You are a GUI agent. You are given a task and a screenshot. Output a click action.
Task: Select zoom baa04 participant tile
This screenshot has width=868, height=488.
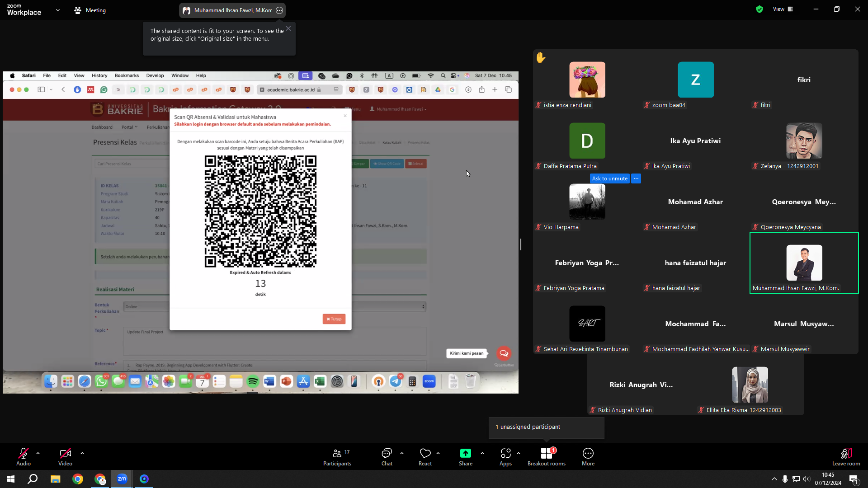(696, 80)
